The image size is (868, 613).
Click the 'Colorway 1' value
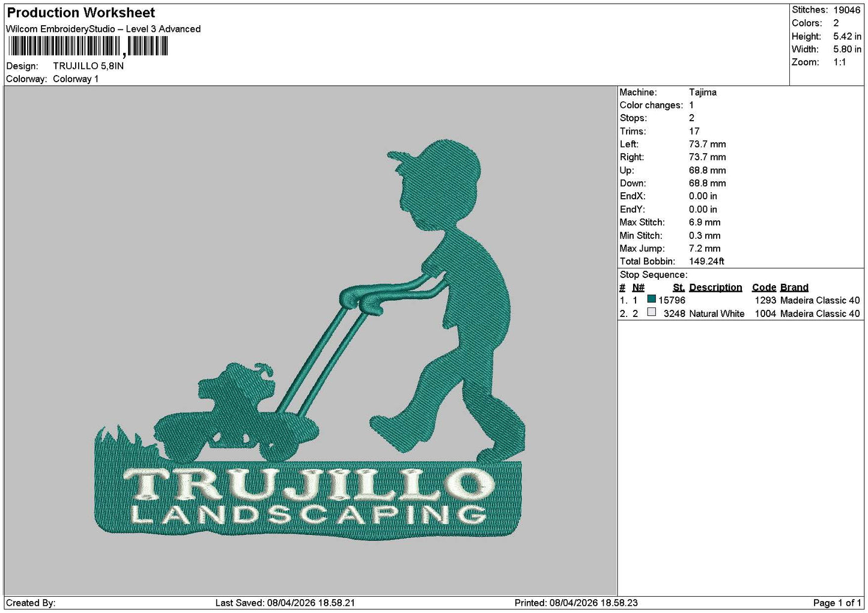76,79
